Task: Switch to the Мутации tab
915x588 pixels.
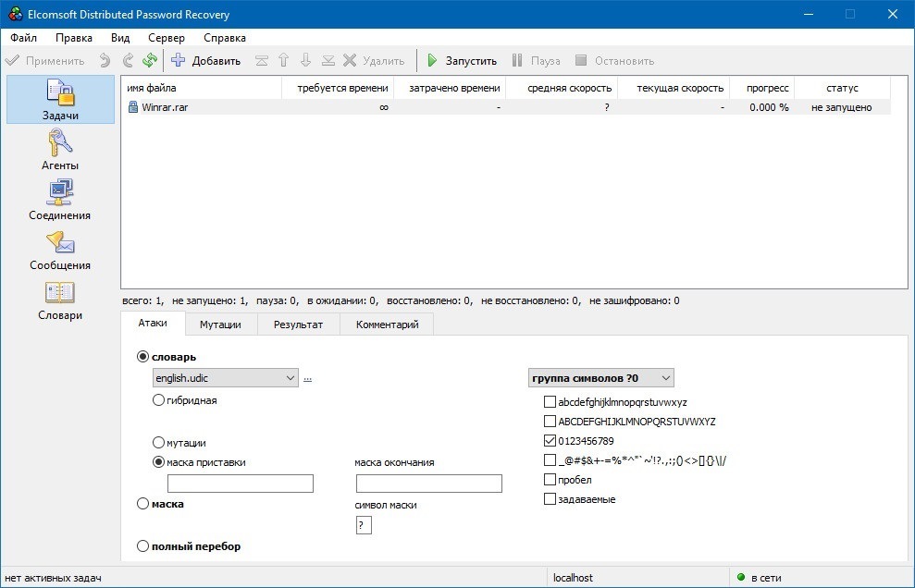Action: pyautogui.click(x=219, y=325)
